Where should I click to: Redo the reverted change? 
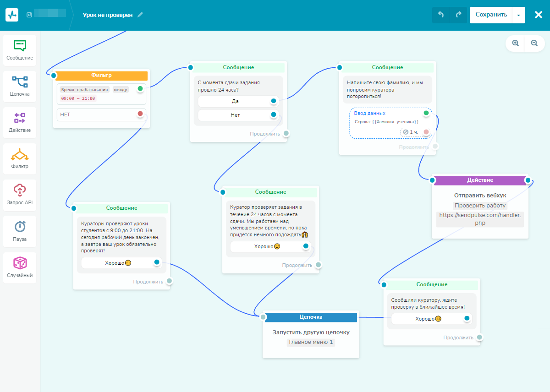458,15
